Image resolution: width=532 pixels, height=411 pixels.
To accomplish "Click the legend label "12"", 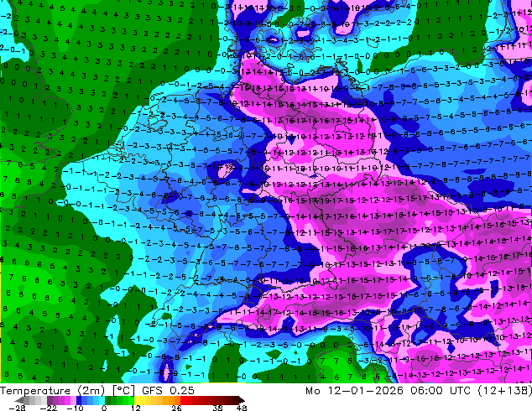I will point(136,408).
